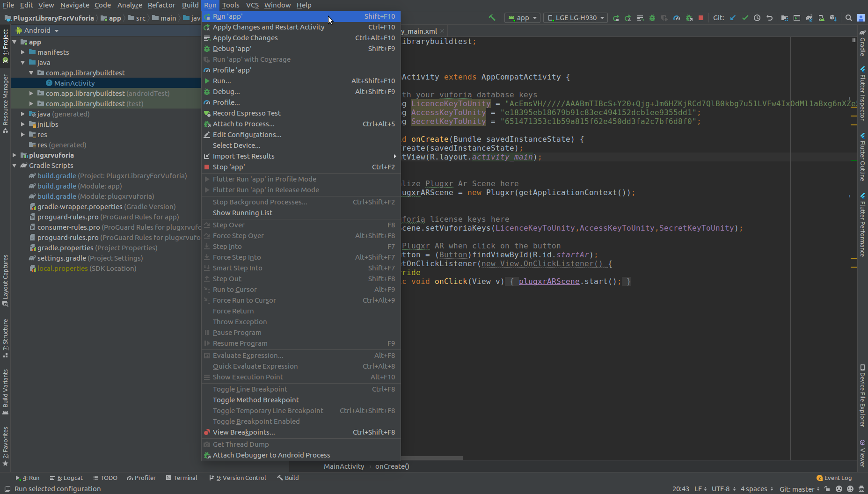Open Project Structure from toolbar icon
Image resolution: width=868 pixels, height=494 pixels.
(785, 18)
